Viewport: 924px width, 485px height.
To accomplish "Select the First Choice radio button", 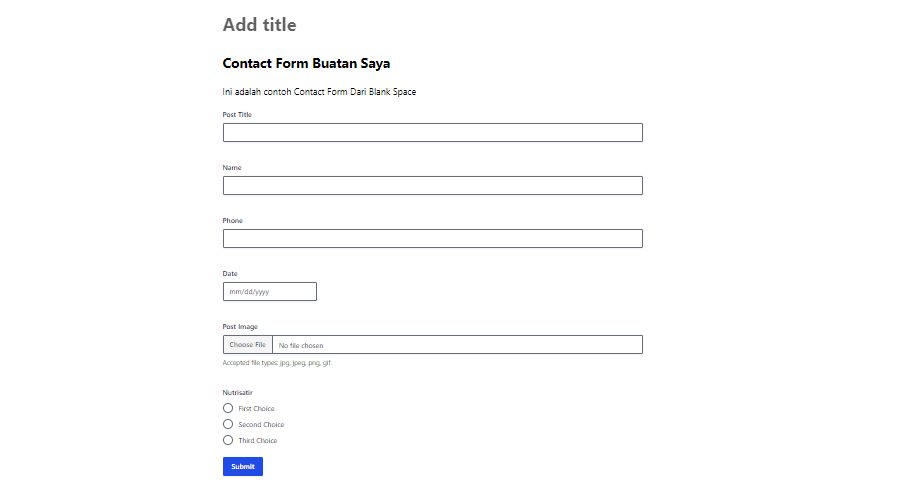I will 228,408.
